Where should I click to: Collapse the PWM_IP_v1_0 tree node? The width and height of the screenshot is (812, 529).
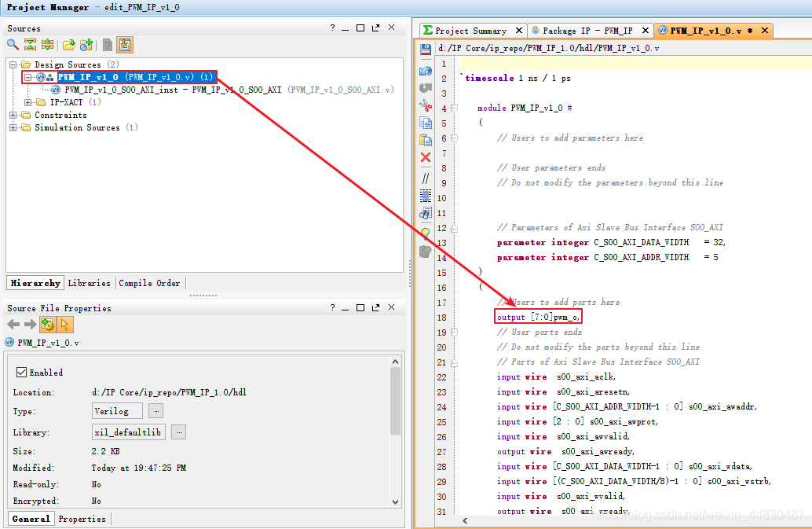click(x=28, y=77)
